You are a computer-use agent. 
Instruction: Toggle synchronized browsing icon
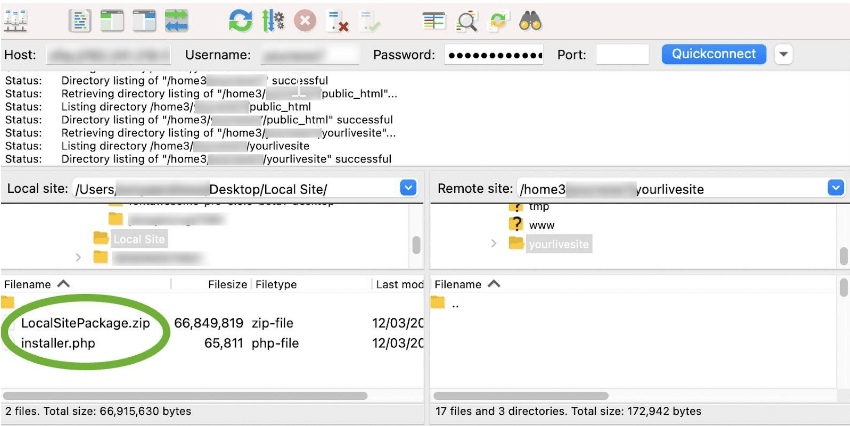498,21
